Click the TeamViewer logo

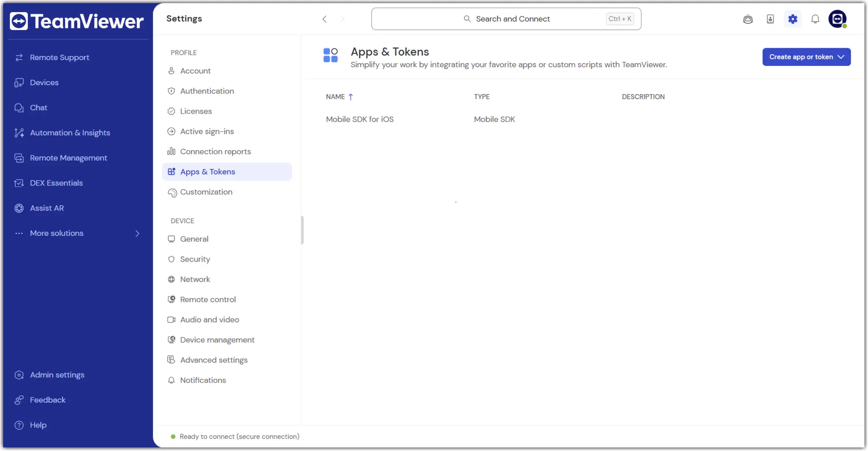(77, 21)
